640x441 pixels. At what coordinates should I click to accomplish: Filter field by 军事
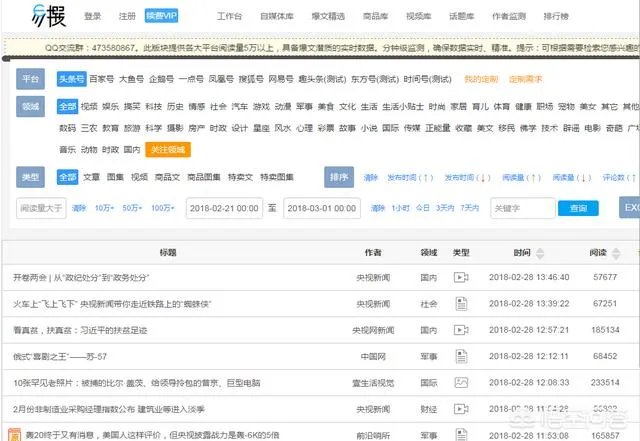tap(304, 107)
